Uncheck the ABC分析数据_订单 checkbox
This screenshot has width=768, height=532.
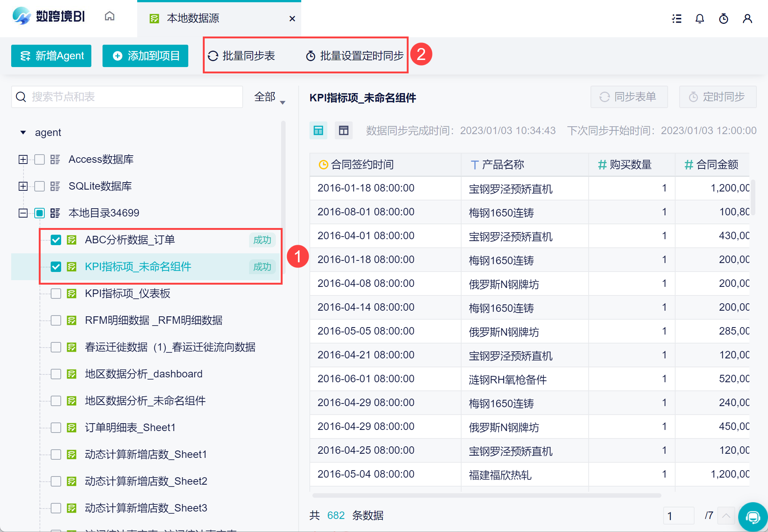click(56, 240)
